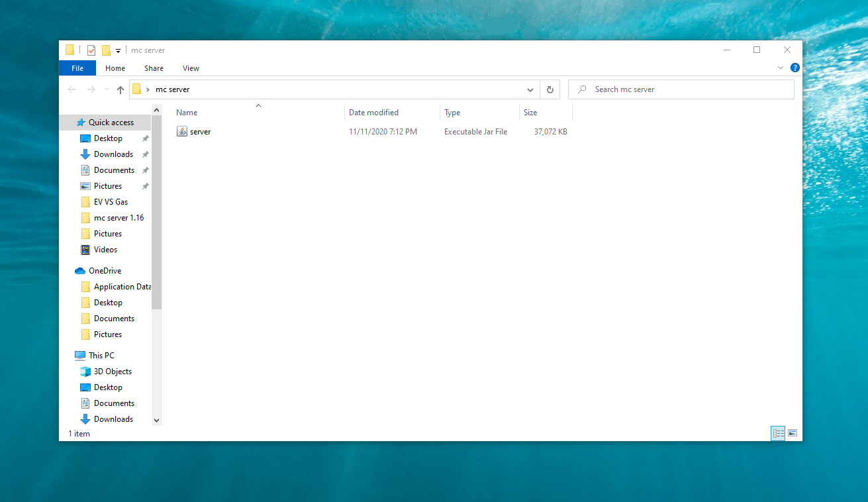Viewport: 868px width, 502px height.
Task: Select the OneDrive cloud icon in sidebar
Action: click(81, 270)
